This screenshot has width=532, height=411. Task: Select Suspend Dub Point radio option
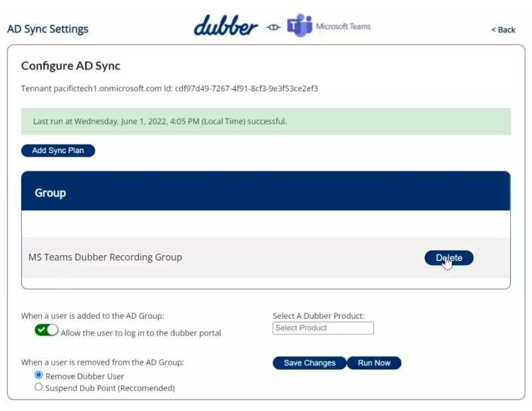coord(39,387)
